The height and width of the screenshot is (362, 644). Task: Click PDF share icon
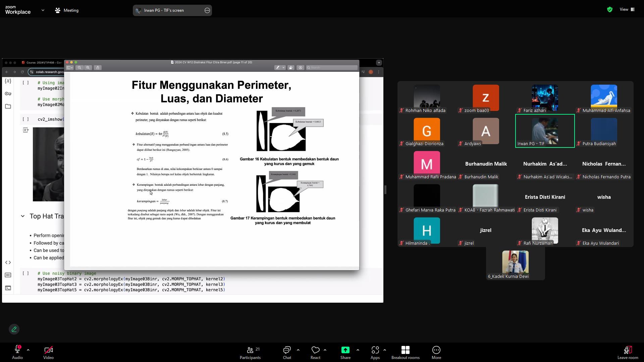point(98,68)
